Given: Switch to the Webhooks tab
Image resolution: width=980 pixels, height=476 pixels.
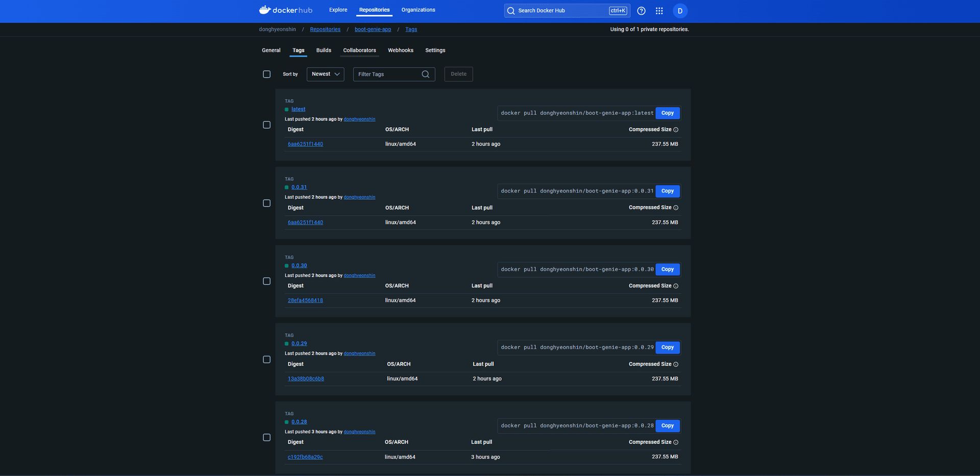Looking at the screenshot, I should pyautogui.click(x=401, y=50).
